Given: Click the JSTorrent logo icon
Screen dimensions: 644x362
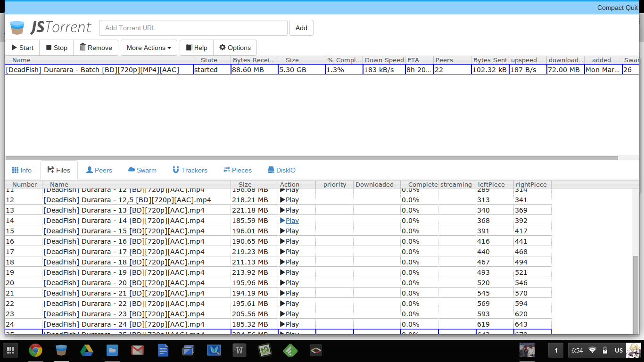Looking at the screenshot, I should [x=17, y=28].
